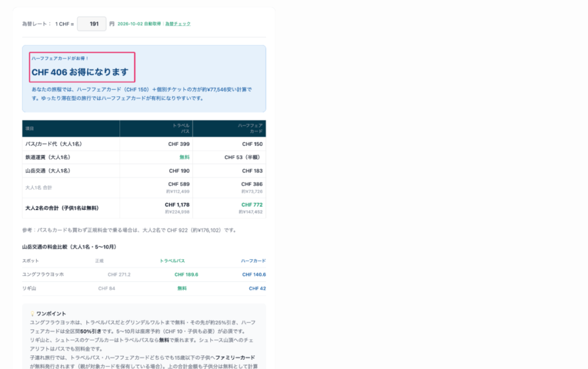This screenshot has height=369, width=588.
Task: Select the 大人2名の合計（子供1名は無料） row label
Action: (62, 208)
